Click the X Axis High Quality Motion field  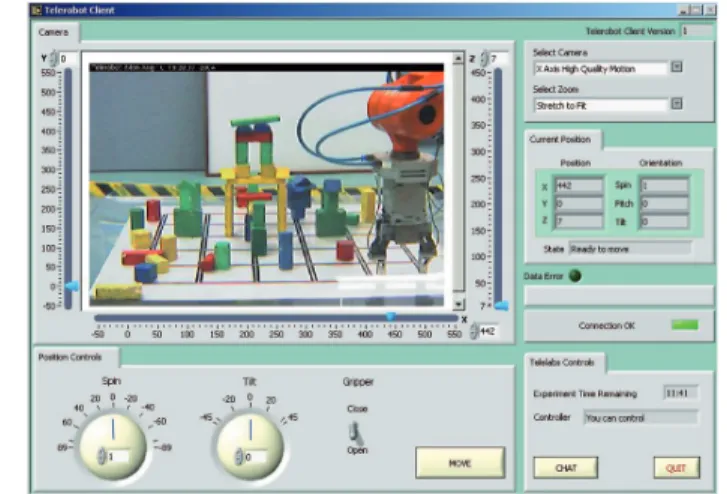pyautogui.click(x=601, y=69)
